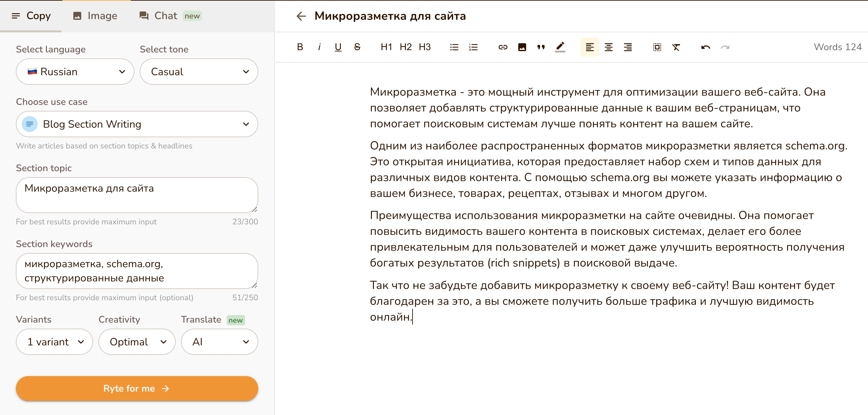The image size is (868, 415).
Task: Open the Select language dropdown
Action: click(x=75, y=71)
